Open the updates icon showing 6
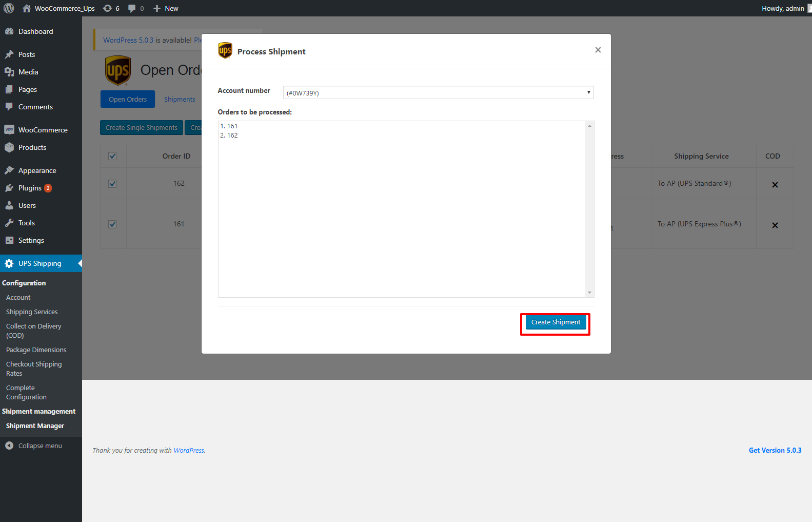The height and width of the screenshot is (522, 812). tap(107, 8)
